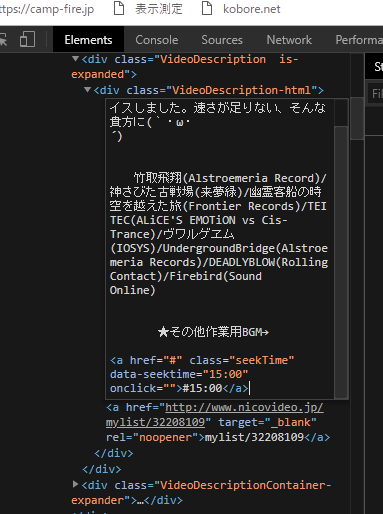This screenshot has width=383, height=514.
Task: Click the scrollbar inside the HTML edit box
Action: click(x=341, y=261)
